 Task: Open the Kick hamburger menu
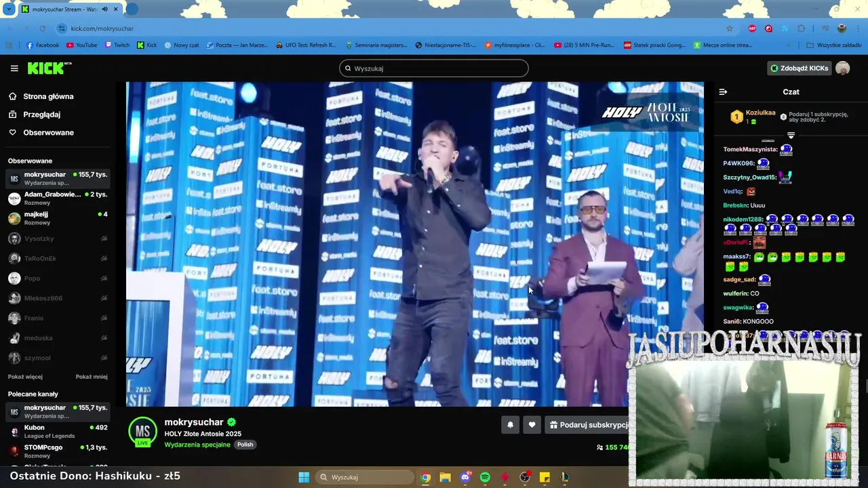[14, 68]
